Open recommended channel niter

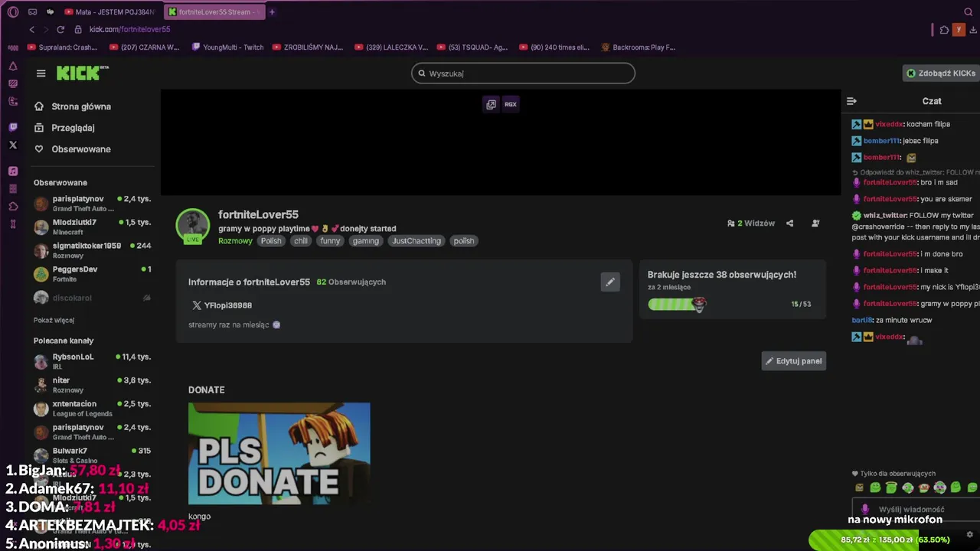tap(93, 385)
